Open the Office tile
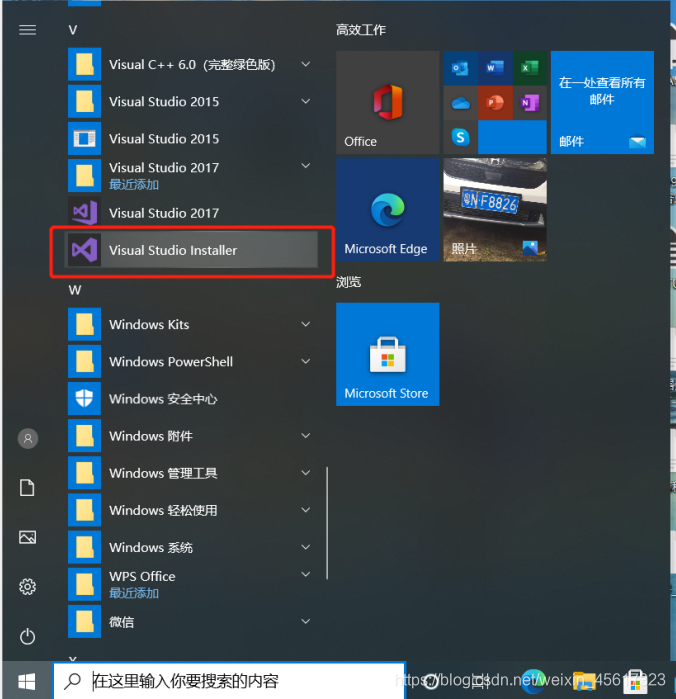This screenshot has height=699, width=676. point(387,103)
